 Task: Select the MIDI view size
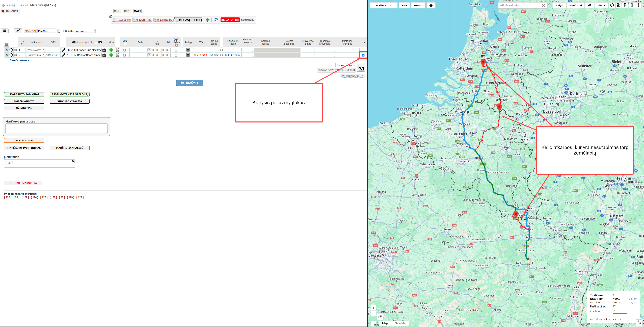click(x=127, y=11)
